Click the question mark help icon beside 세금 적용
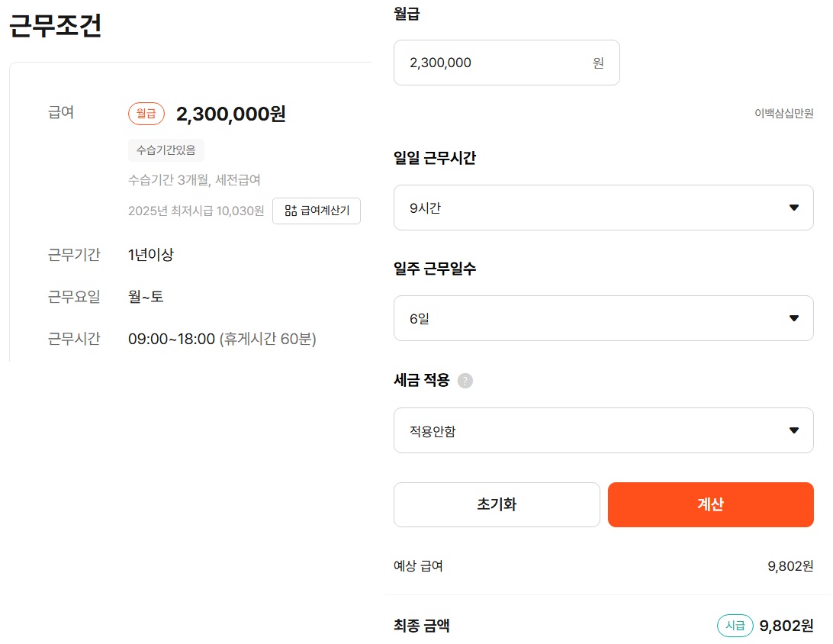833x644 pixels. coord(465,381)
